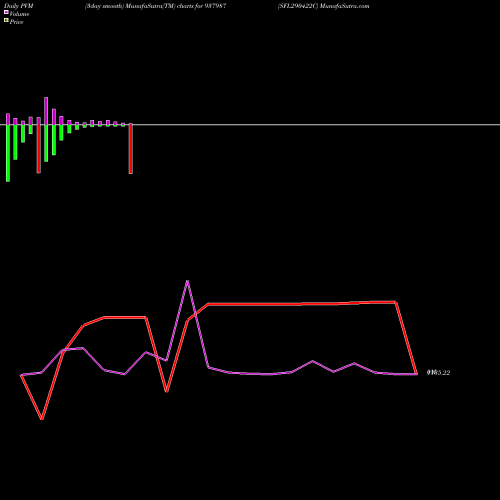Click the magenta line's highest peak
500x500 pixels.
187,281
